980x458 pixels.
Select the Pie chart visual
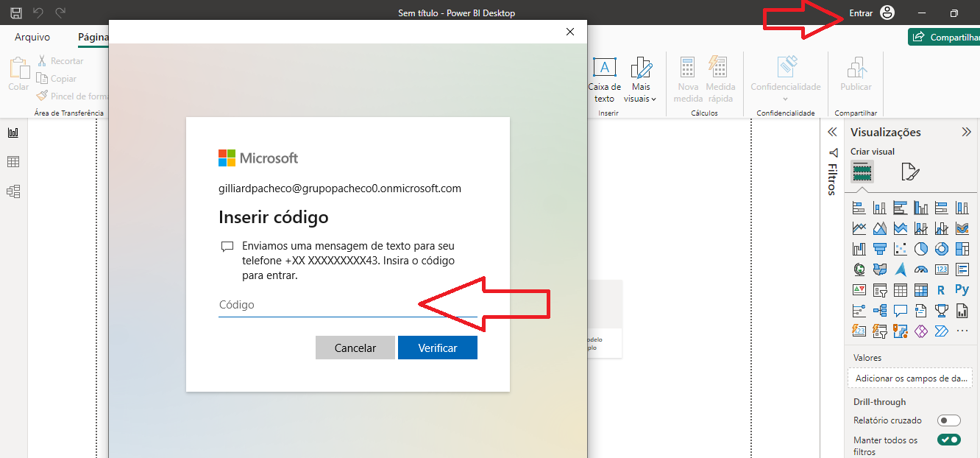(920, 249)
